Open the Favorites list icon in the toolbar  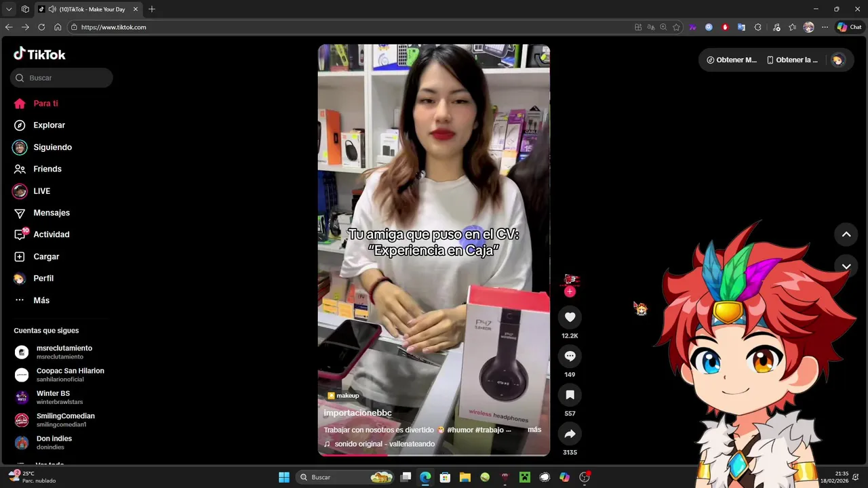click(x=792, y=27)
